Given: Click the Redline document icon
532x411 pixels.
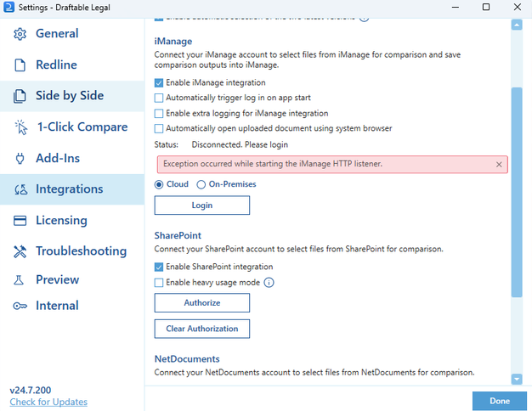Looking at the screenshot, I should pyautogui.click(x=20, y=65).
